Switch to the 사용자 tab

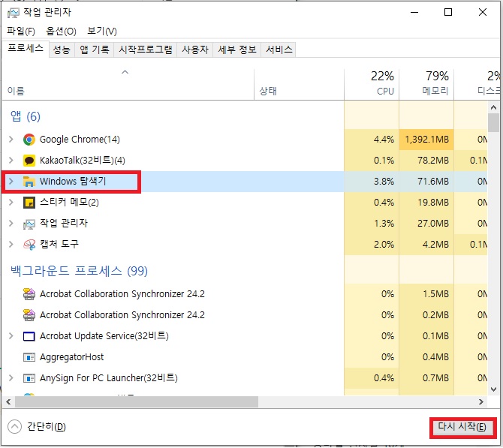point(195,50)
